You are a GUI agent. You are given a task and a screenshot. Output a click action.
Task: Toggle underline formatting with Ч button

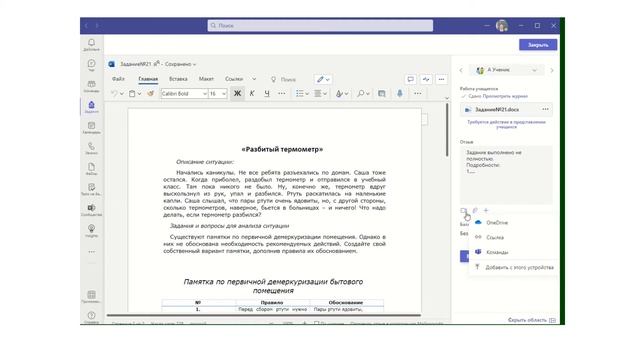tap(267, 93)
